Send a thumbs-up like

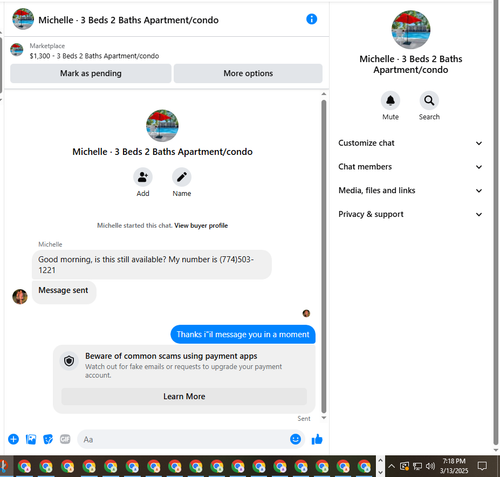317,439
